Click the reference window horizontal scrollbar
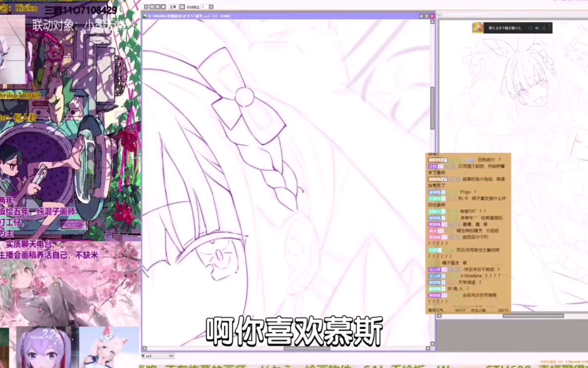The image size is (588, 368). [533, 316]
